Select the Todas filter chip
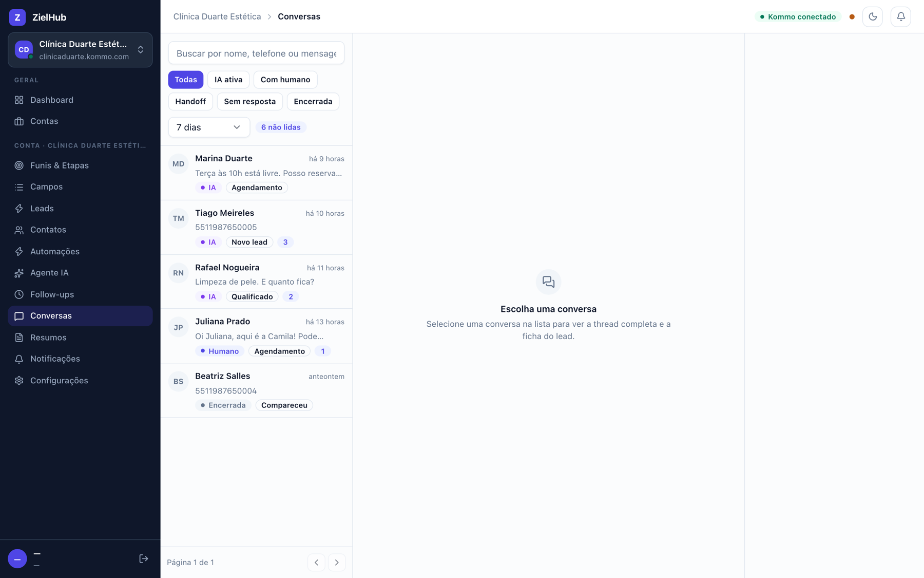Viewport: 924px width, 578px height. 186,80
